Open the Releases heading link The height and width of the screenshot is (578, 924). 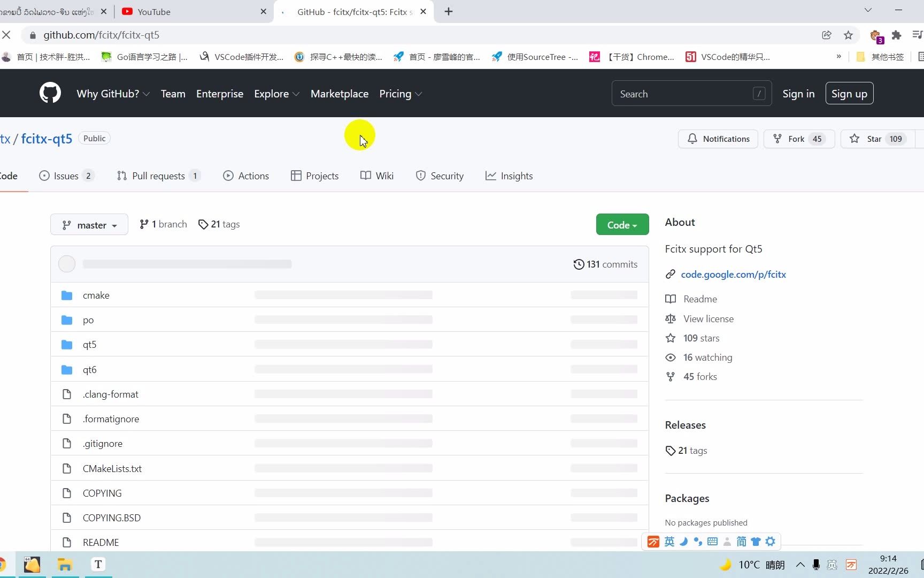click(686, 425)
